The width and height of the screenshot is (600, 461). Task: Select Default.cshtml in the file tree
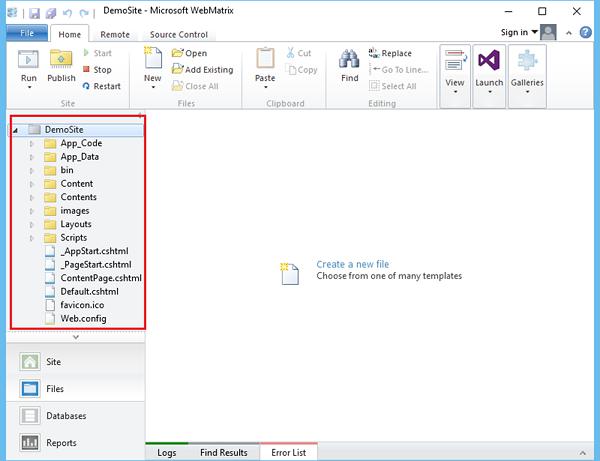90,292
